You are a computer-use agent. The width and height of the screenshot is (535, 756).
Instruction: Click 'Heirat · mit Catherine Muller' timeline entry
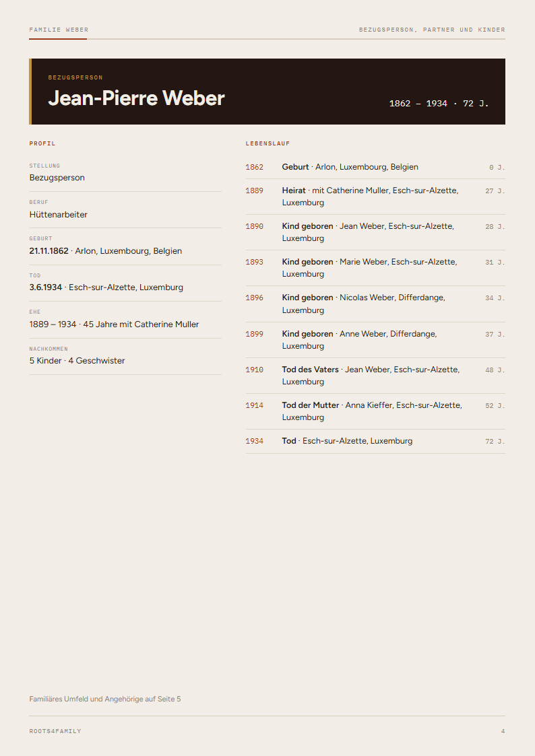point(370,197)
